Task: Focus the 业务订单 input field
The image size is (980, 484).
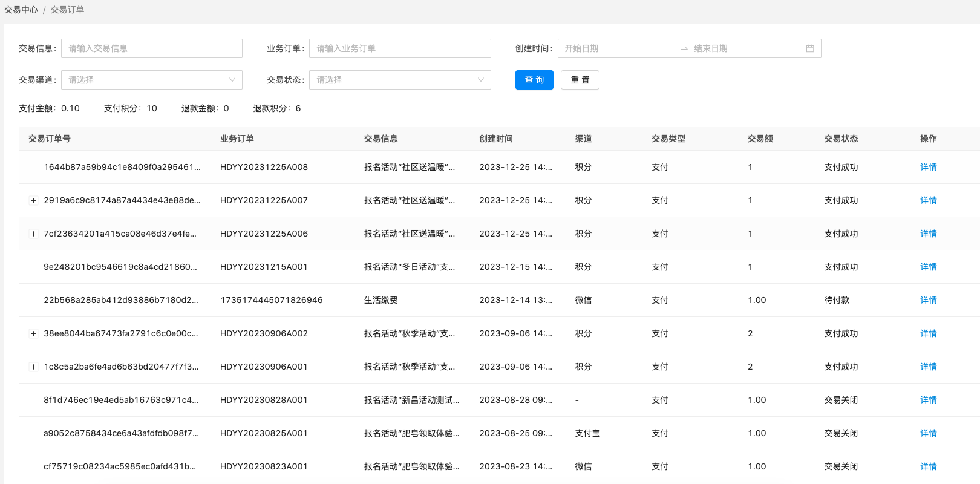Action: pos(400,48)
